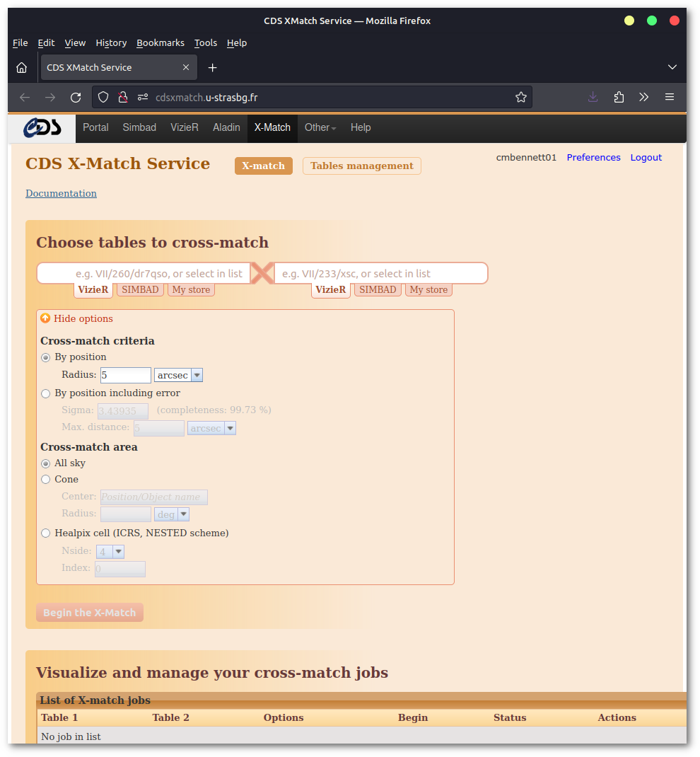700x757 pixels.
Task: Open the File menu
Action: 20,43
